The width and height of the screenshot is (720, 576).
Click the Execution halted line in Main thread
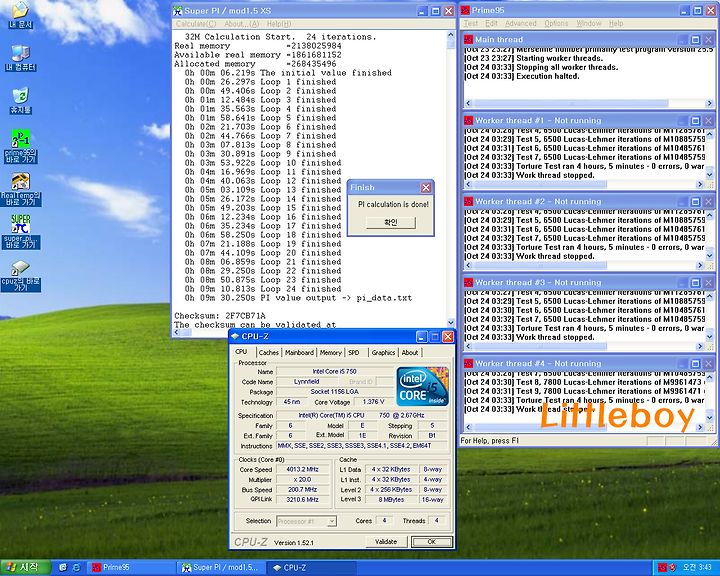[522, 76]
